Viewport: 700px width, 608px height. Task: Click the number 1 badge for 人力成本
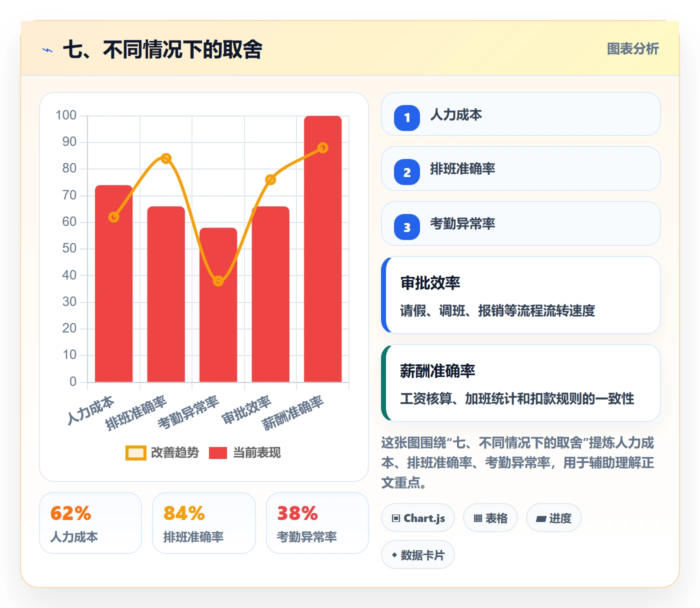coord(407,118)
